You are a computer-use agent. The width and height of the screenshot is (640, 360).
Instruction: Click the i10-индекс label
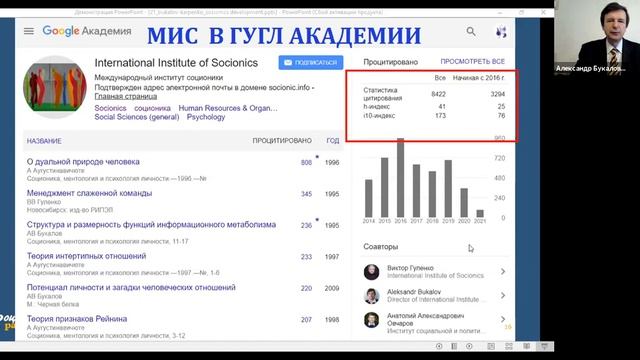click(x=379, y=116)
